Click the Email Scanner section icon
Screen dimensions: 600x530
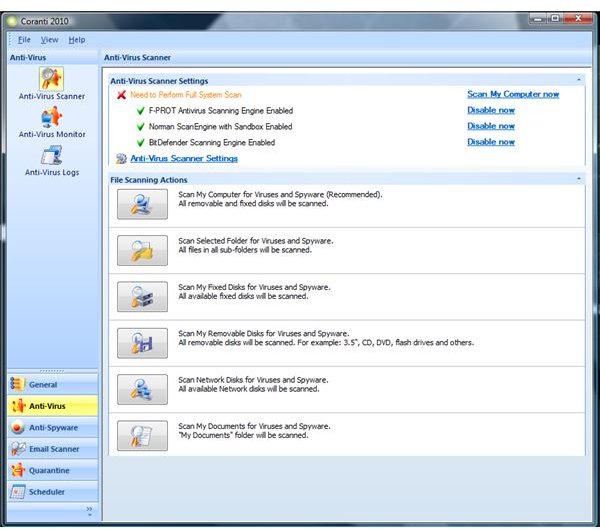[17, 449]
